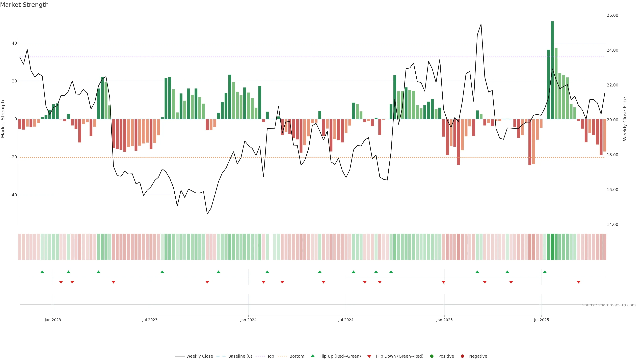Click the 26.00 right axis tick label
Image resolution: width=644 pixels, height=362 pixels.
click(612, 15)
